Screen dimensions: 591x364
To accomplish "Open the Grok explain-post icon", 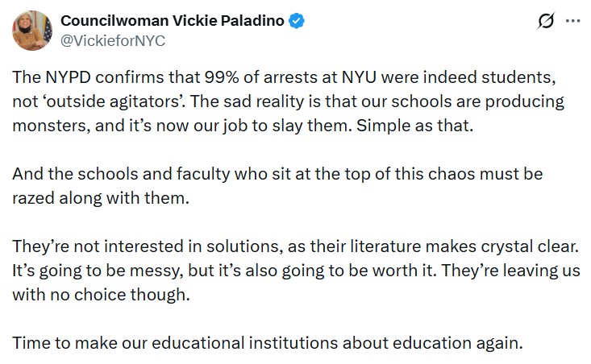I will (546, 22).
